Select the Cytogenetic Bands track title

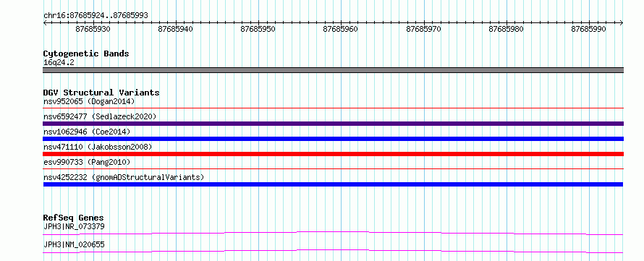point(86,54)
